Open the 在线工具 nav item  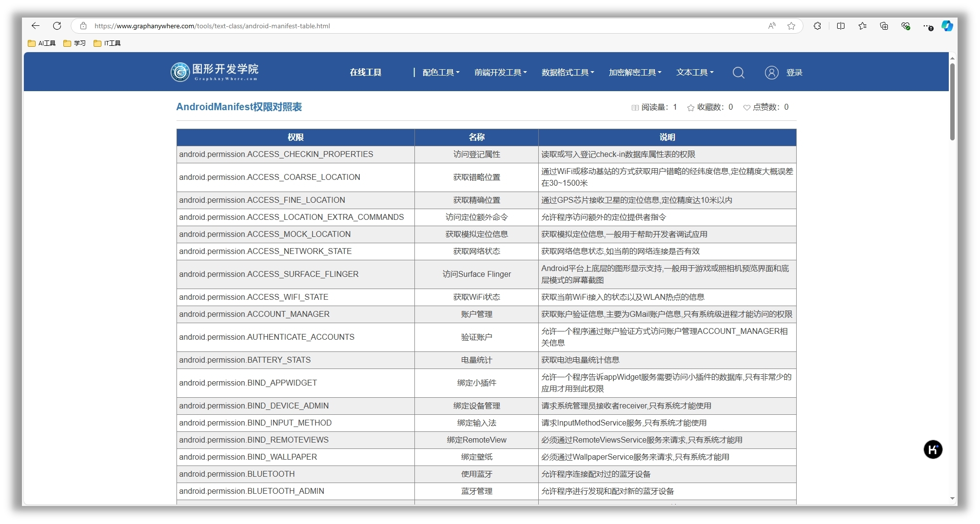(366, 73)
